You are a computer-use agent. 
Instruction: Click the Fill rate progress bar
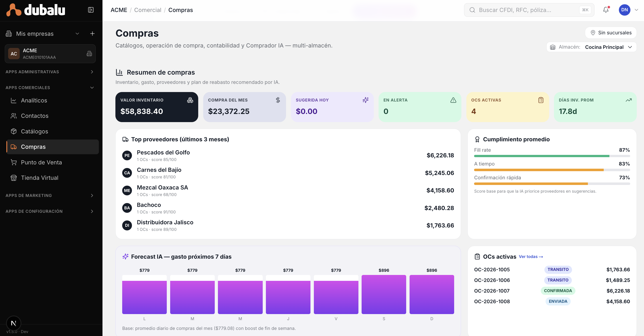[552, 156]
